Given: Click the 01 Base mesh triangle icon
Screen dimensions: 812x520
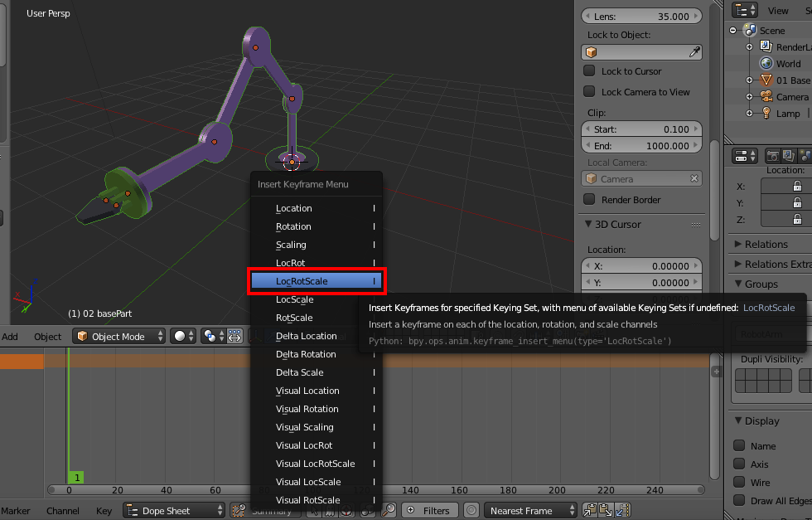Looking at the screenshot, I should point(766,80).
